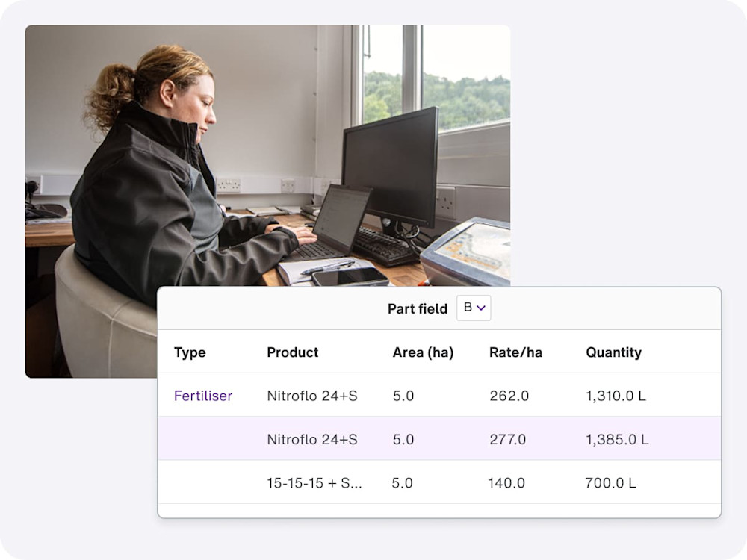Click the Fertiliser link
747x560 pixels.
point(202,396)
